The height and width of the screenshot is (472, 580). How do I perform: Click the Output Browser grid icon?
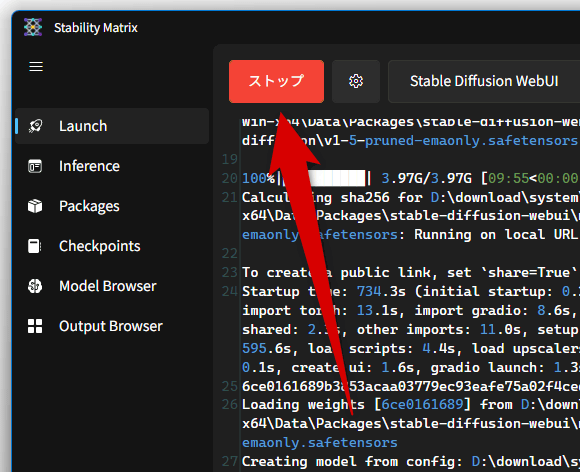[x=35, y=326]
